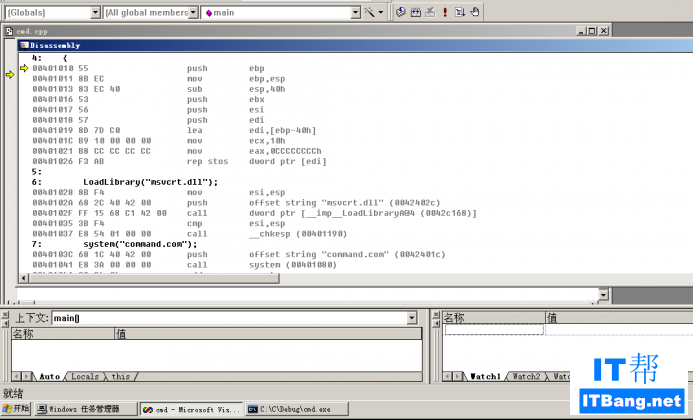Switch to the Auto tab
Screen dimensions: 693x420
(50, 377)
